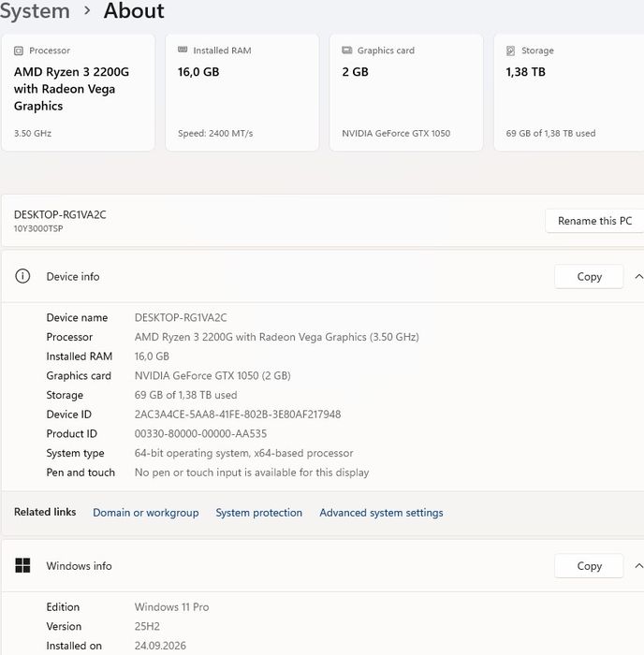Click the About page heading
Image resolution: width=644 pixels, height=655 pixels.
coord(134,11)
